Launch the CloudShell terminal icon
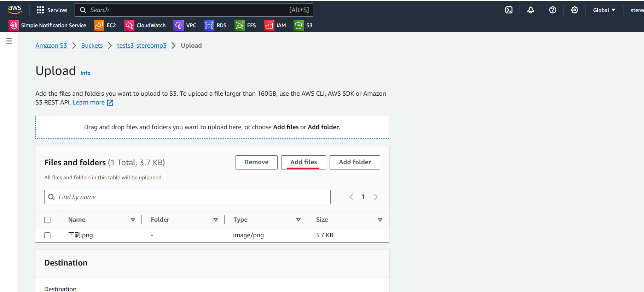Viewport: 644px width, 292px height. click(x=509, y=10)
